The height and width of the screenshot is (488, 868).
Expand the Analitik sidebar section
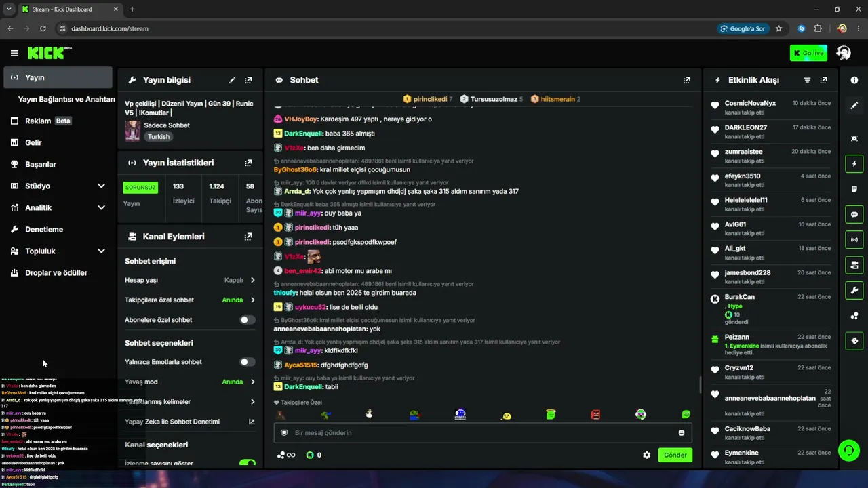point(101,207)
